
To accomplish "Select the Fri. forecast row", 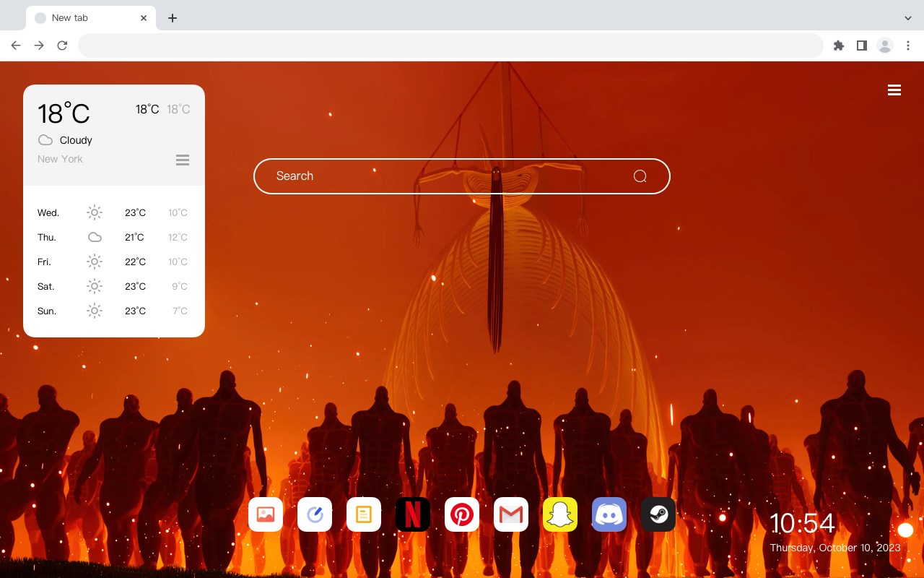I will 113,262.
